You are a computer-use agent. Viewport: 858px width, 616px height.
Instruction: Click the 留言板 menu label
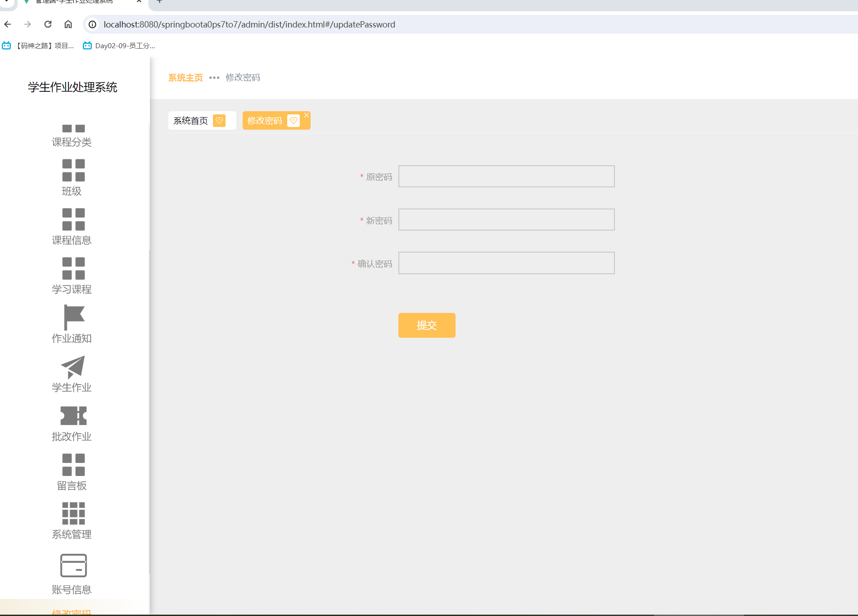tap(72, 486)
